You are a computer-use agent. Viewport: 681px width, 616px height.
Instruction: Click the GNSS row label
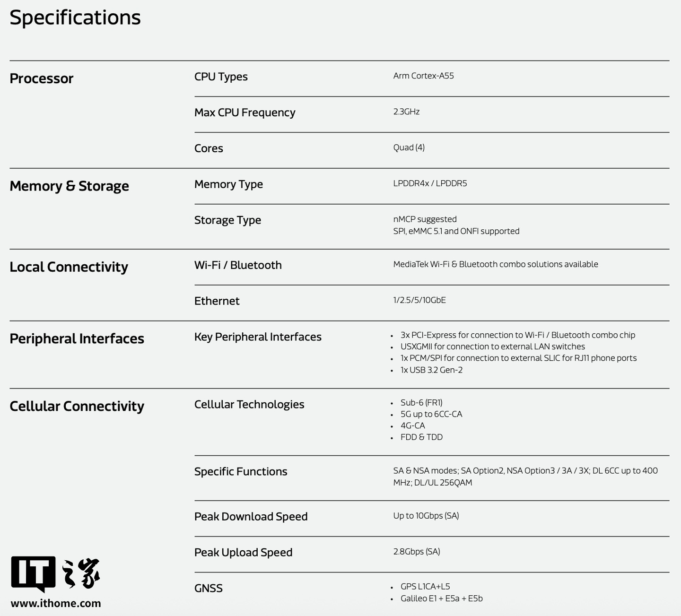pyautogui.click(x=208, y=589)
